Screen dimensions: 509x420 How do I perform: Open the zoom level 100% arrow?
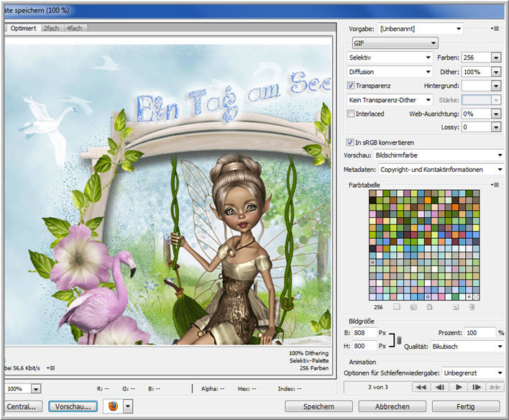pyautogui.click(x=36, y=388)
